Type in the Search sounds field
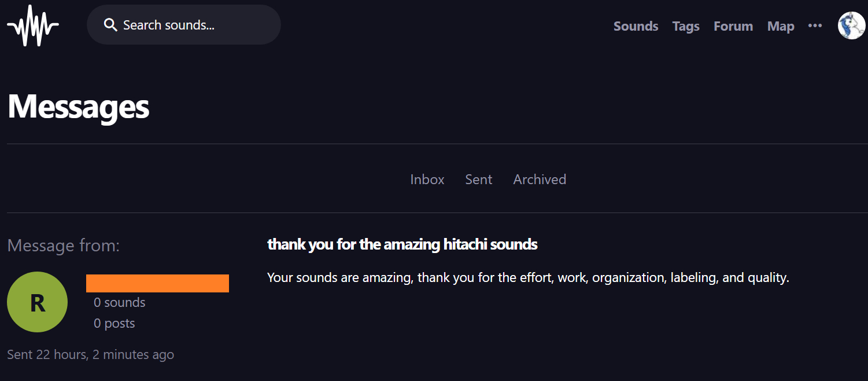Image resolution: width=868 pixels, height=381 pixels. pyautogui.click(x=191, y=25)
